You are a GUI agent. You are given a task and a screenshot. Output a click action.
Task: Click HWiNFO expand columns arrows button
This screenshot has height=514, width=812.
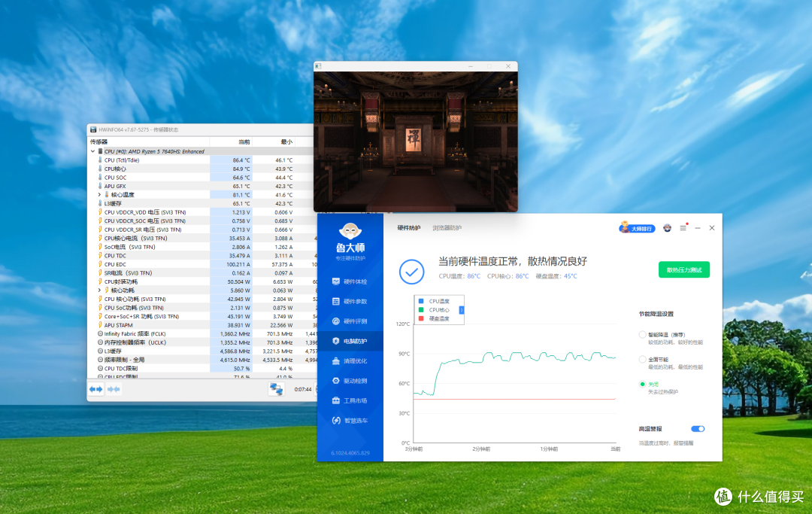(x=95, y=389)
